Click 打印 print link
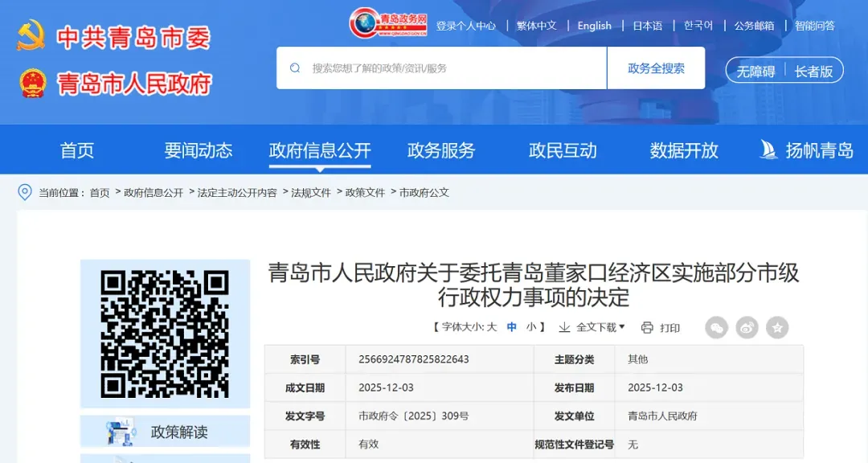Image resolution: width=868 pixels, height=463 pixels. tap(669, 328)
